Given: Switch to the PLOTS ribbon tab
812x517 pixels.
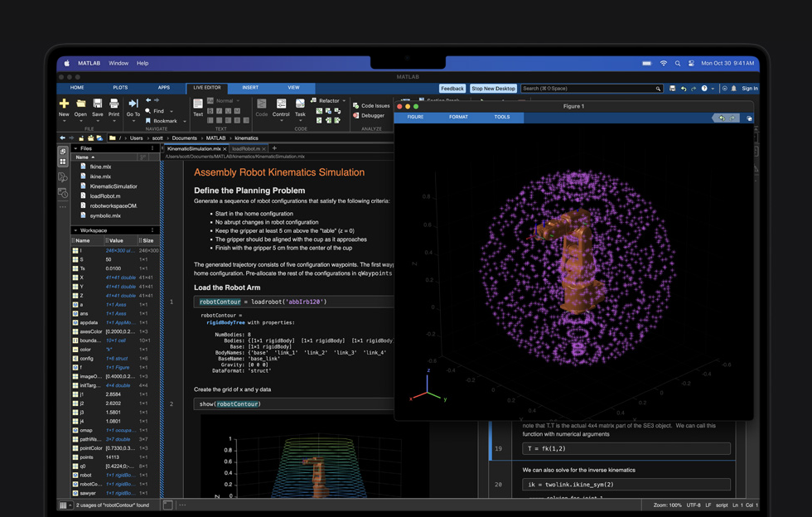Looking at the screenshot, I should 120,88.
